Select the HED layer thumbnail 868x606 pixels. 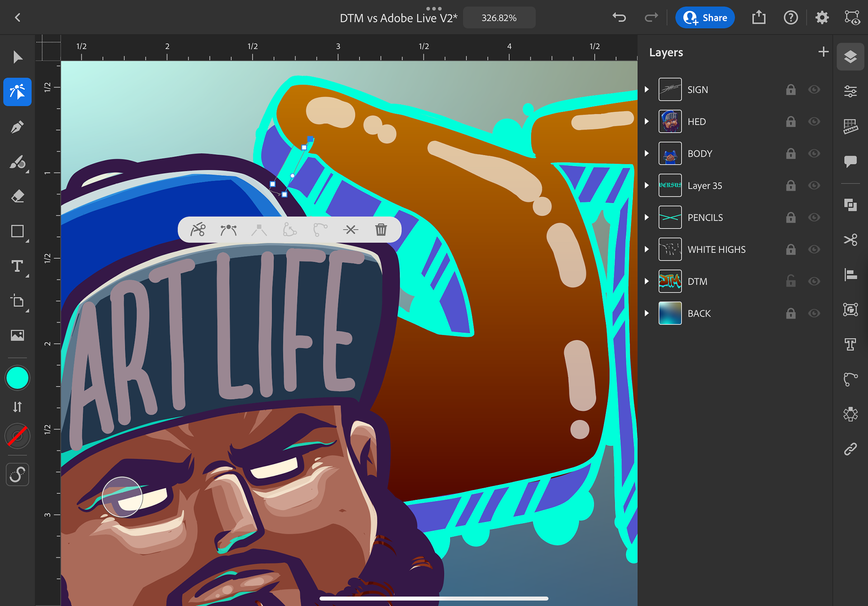click(x=670, y=122)
